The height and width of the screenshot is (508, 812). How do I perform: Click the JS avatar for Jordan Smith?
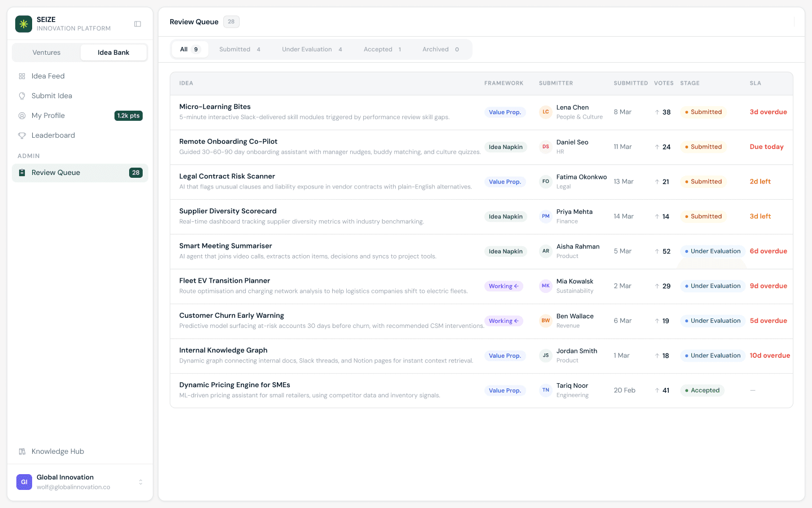pyautogui.click(x=545, y=356)
